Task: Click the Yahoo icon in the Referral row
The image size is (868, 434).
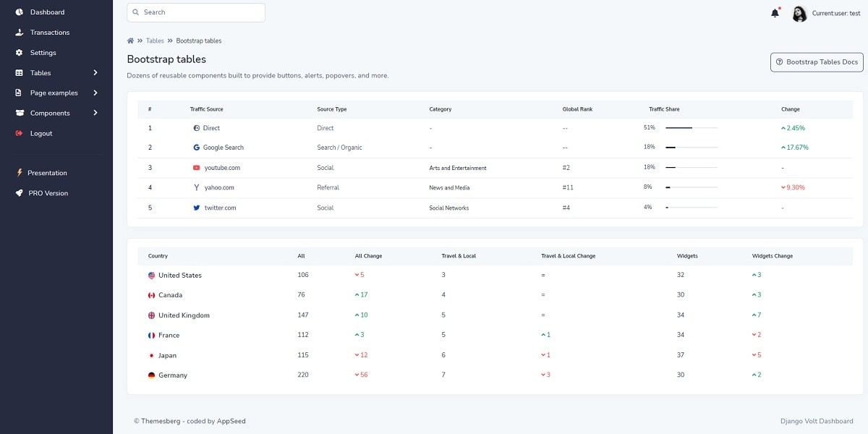Action: click(x=195, y=187)
